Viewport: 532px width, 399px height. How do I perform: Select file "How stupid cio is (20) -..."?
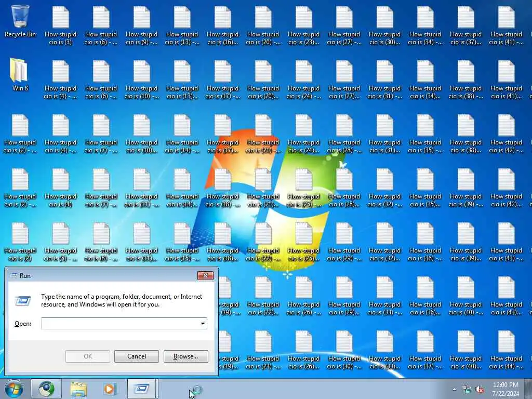(263, 26)
